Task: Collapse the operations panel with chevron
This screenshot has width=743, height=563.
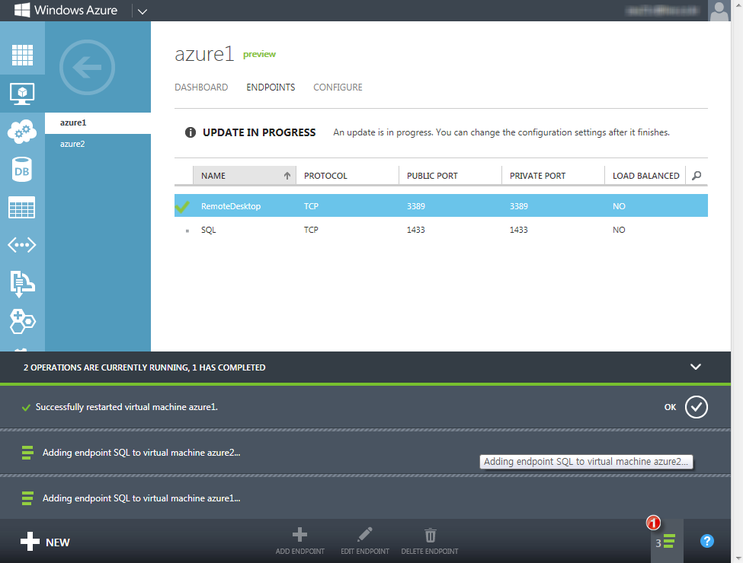Action: tap(695, 367)
